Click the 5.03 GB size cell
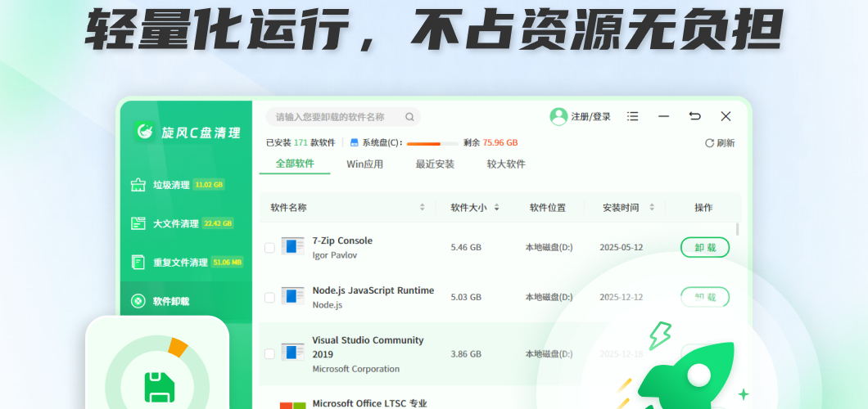The height and width of the screenshot is (409, 868). pos(466,297)
